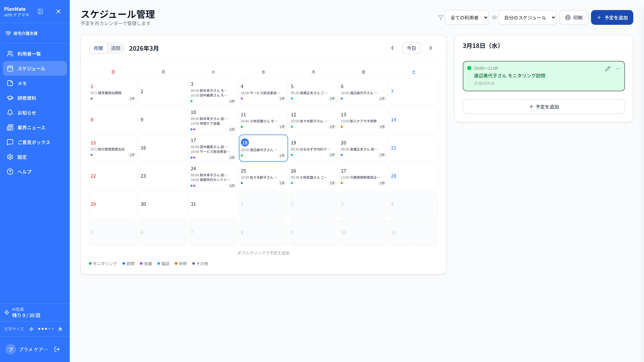Image resolution: width=644 pixels, height=362 pixels.
Task: Click the logout icon beside user name
Action: click(57, 349)
